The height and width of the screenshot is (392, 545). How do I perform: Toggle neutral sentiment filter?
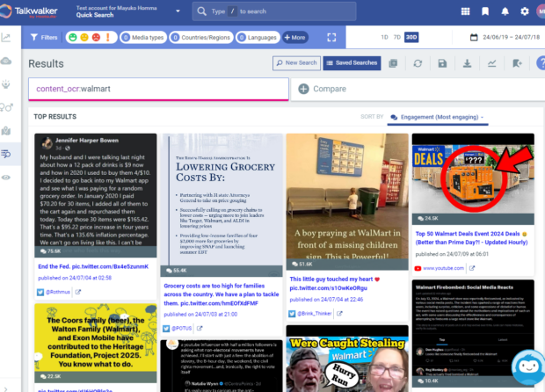tap(84, 37)
